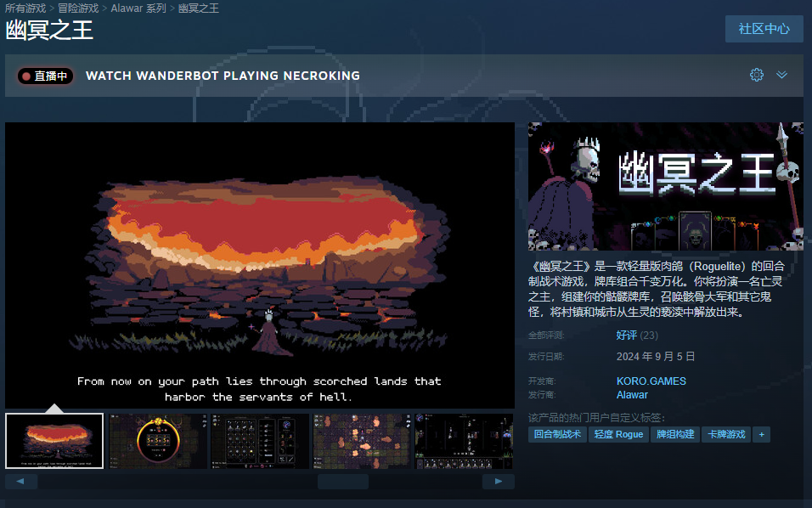View the 好评 user reviews summary
This screenshot has width=812, height=508.
click(x=627, y=336)
